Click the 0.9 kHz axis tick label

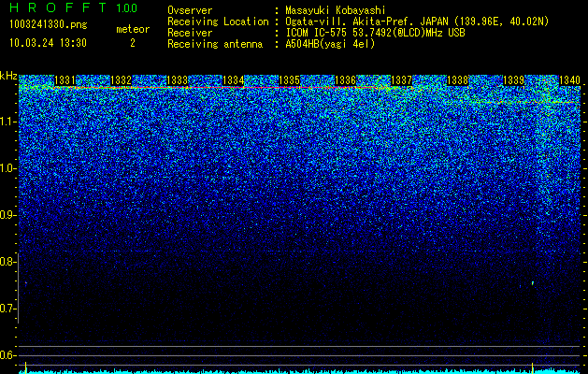pos(7,215)
